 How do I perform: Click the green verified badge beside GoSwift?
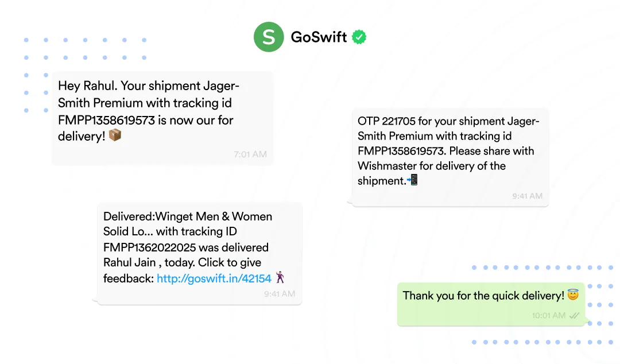(359, 37)
